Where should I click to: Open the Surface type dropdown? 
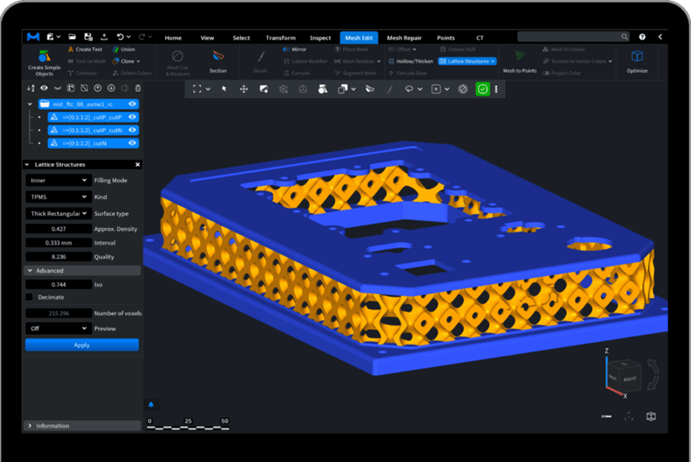coord(58,213)
